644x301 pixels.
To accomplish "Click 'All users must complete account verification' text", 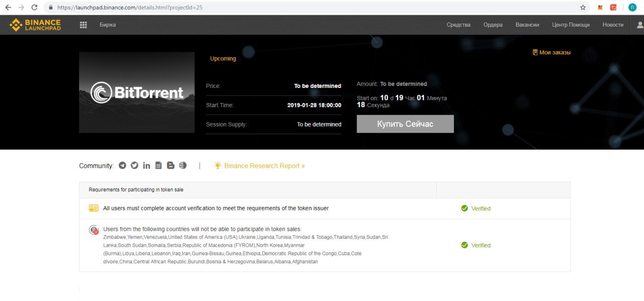I will pyautogui.click(x=216, y=208).
